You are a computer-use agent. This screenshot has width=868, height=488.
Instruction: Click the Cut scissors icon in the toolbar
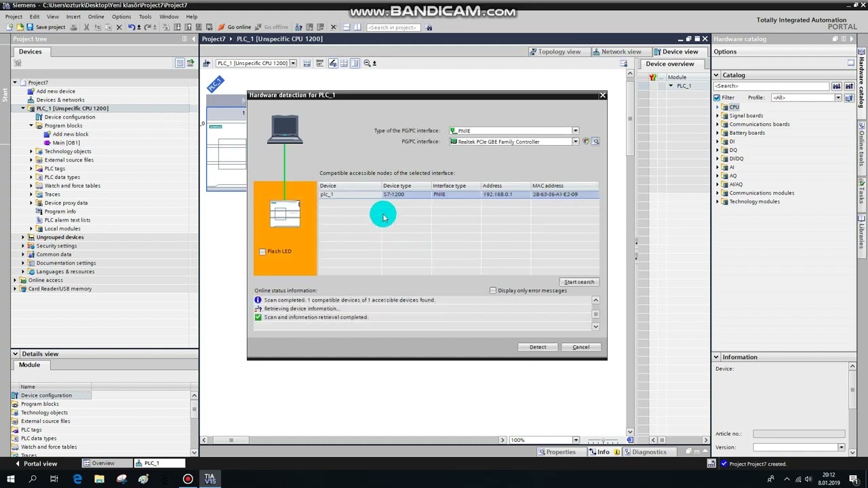coord(87,27)
